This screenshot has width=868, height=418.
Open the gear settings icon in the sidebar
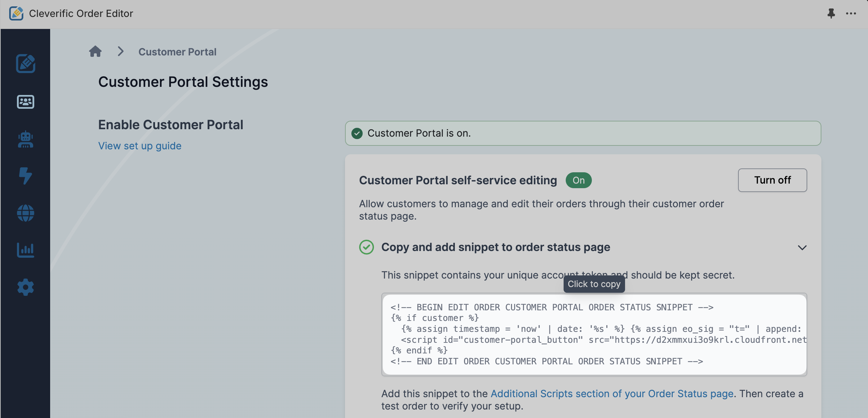(25, 287)
